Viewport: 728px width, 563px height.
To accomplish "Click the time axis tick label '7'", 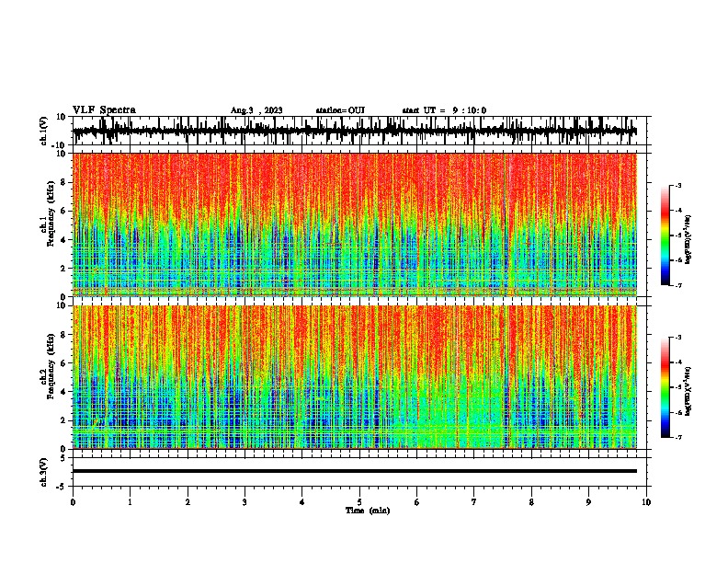I will [x=474, y=502].
